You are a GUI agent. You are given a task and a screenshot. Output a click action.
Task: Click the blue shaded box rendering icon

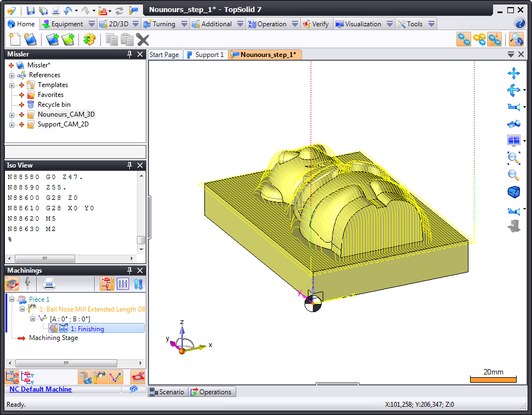(513, 192)
